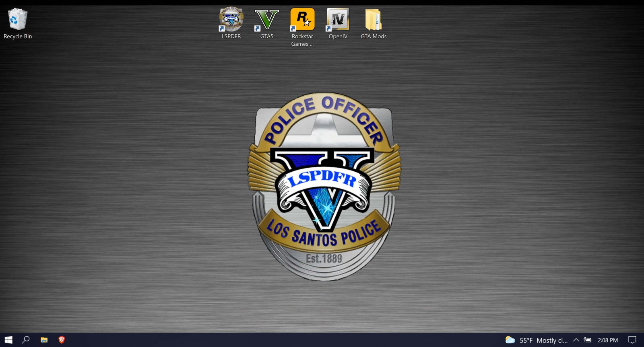Screen dimensions: 644x347
Task: Click the weather cloud icon in taskbar
Action: click(x=510, y=340)
